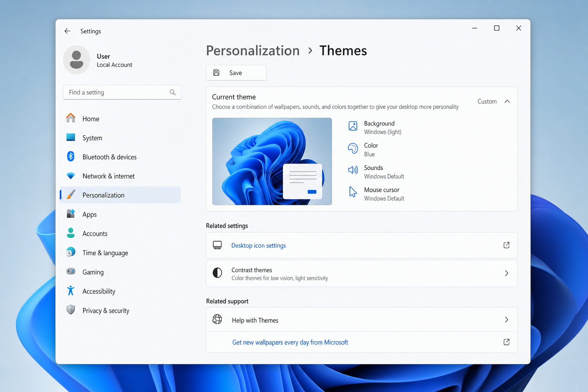The height and width of the screenshot is (392, 588).
Task: Open Accessibility settings
Action: (120, 291)
